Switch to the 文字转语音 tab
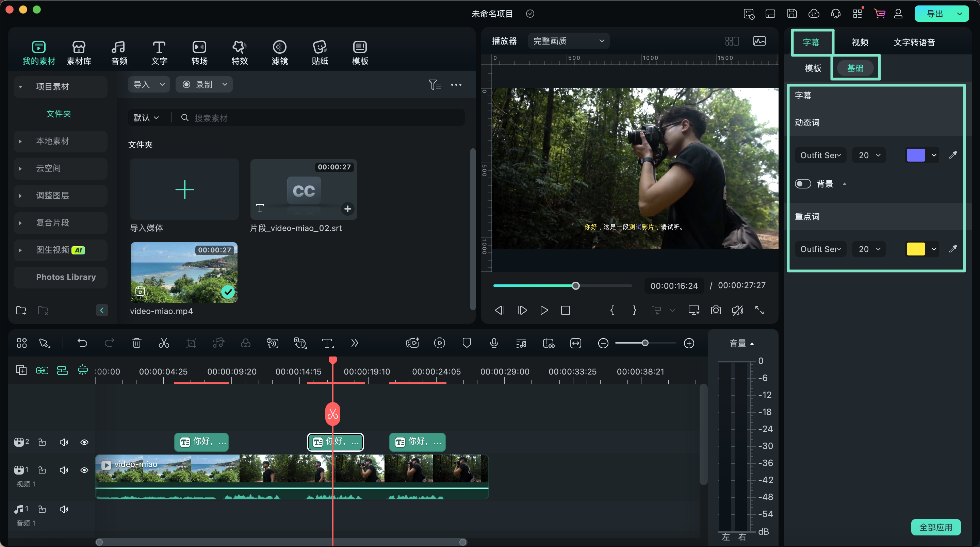 click(914, 42)
